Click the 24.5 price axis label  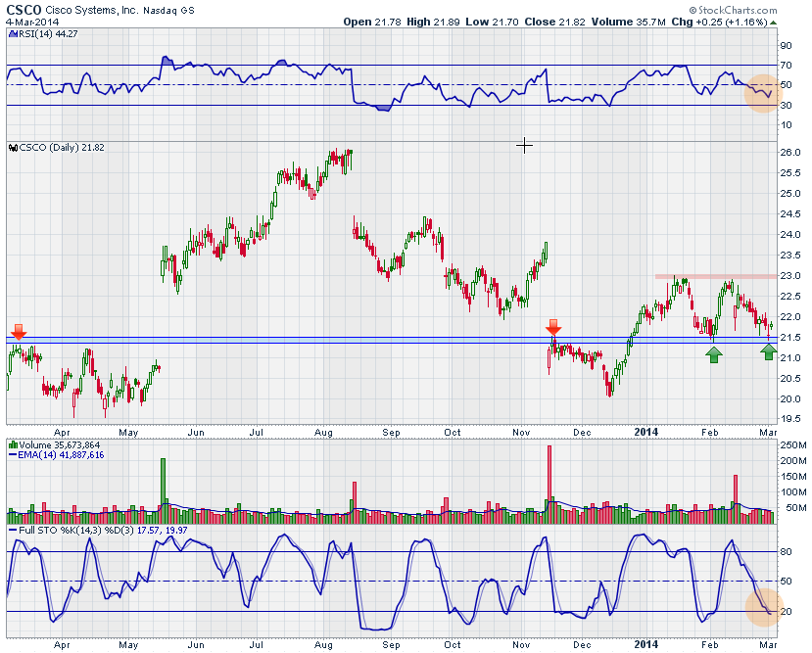[x=790, y=214]
